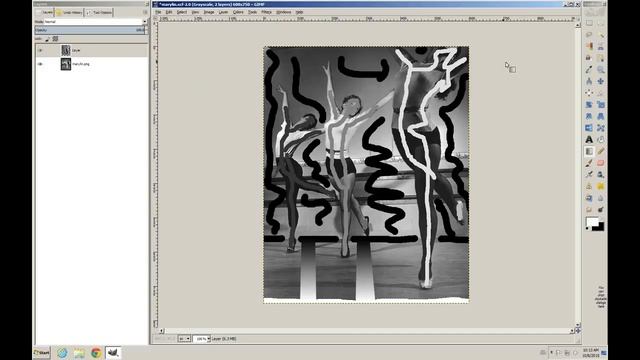Open the Filters menu
The height and width of the screenshot is (360, 640).
pyautogui.click(x=266, y=12)
